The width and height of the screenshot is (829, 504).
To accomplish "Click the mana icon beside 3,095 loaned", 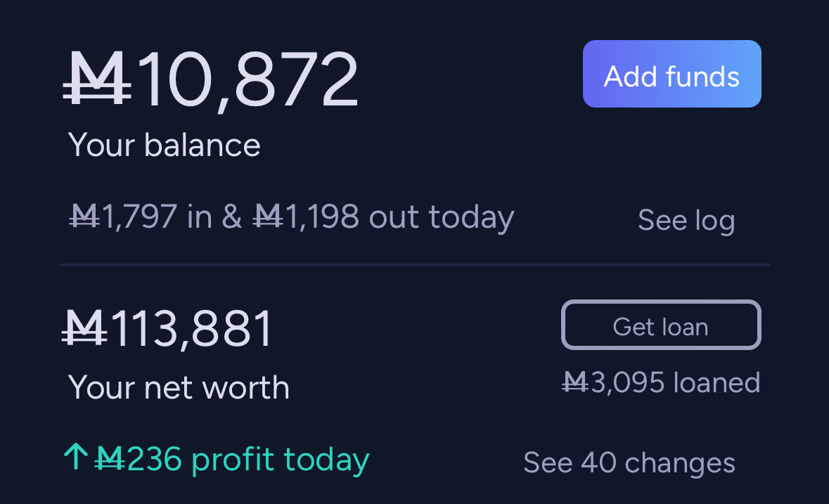I will pos(575,382).
